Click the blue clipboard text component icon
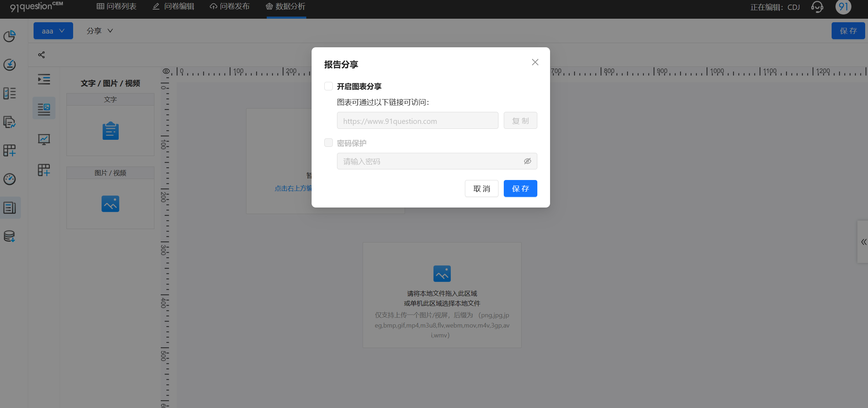This screenshot has width=868, height=408. tap(111, 131)
